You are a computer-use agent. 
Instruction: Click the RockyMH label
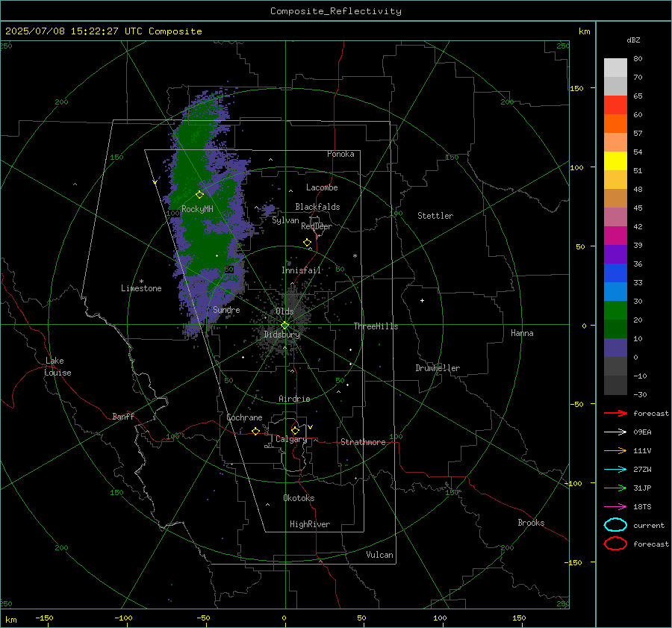[x=197, y=209]
